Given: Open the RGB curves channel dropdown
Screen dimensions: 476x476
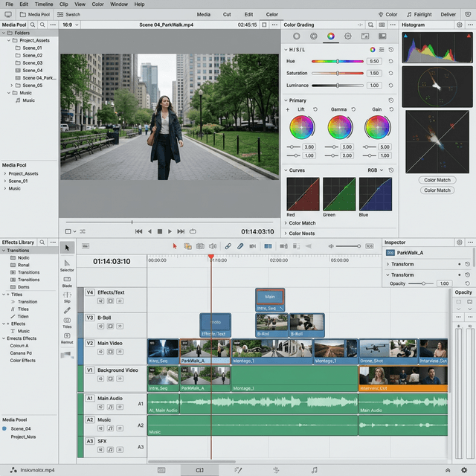Looking at the screenshot, I should (x=375, y=170).
